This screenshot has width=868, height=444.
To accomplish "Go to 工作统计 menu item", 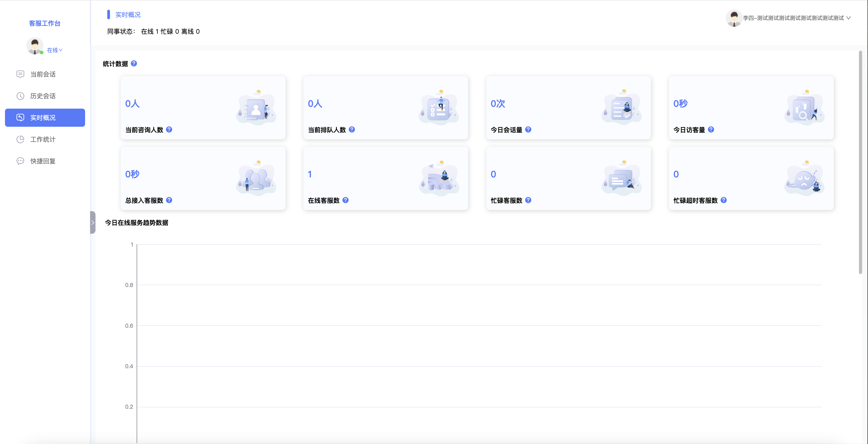I will pos(45,139).
